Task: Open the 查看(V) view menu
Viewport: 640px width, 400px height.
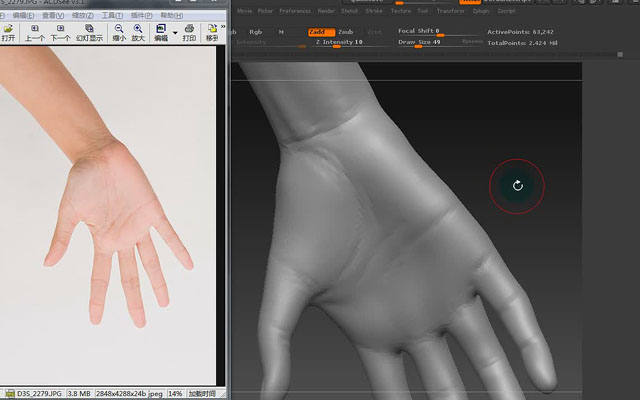Action: tap(53, 16)
